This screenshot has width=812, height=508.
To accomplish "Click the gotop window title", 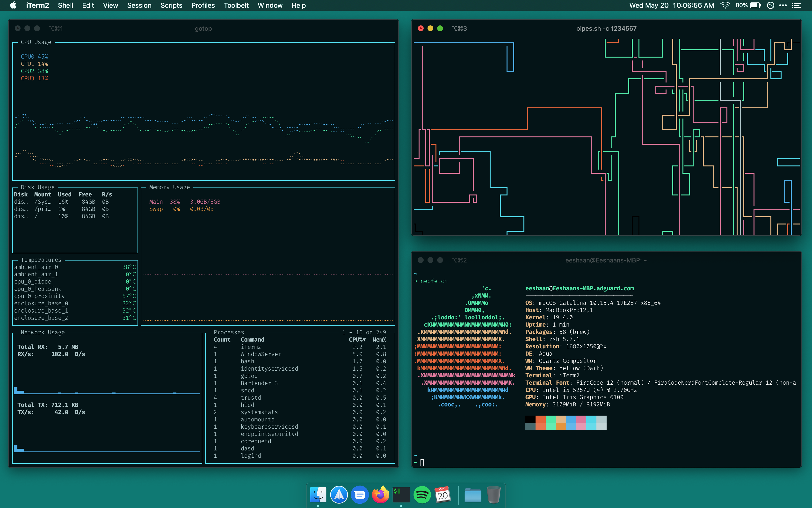I will [x=203, y=29].
